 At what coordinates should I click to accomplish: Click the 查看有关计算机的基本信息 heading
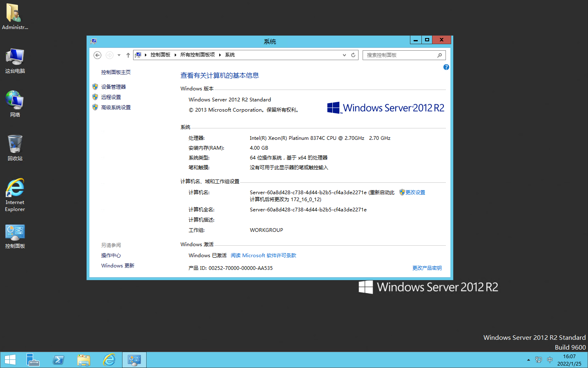point(220,75)
